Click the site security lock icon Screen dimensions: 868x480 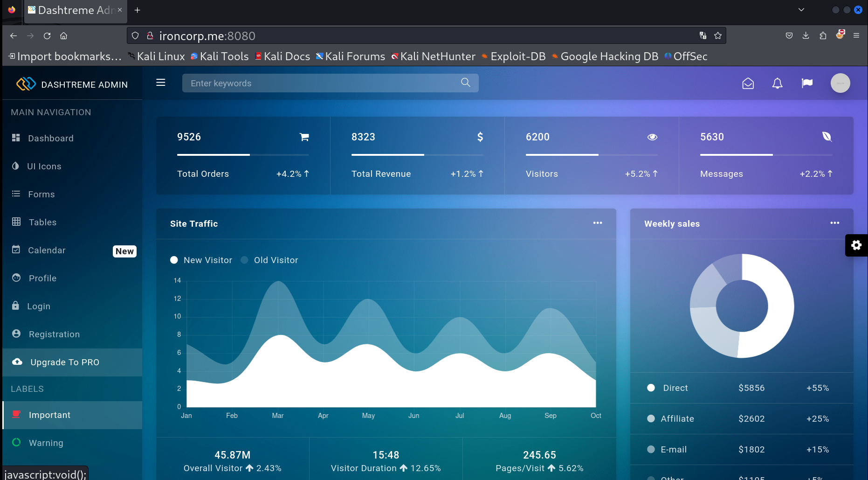click(150, 35)
